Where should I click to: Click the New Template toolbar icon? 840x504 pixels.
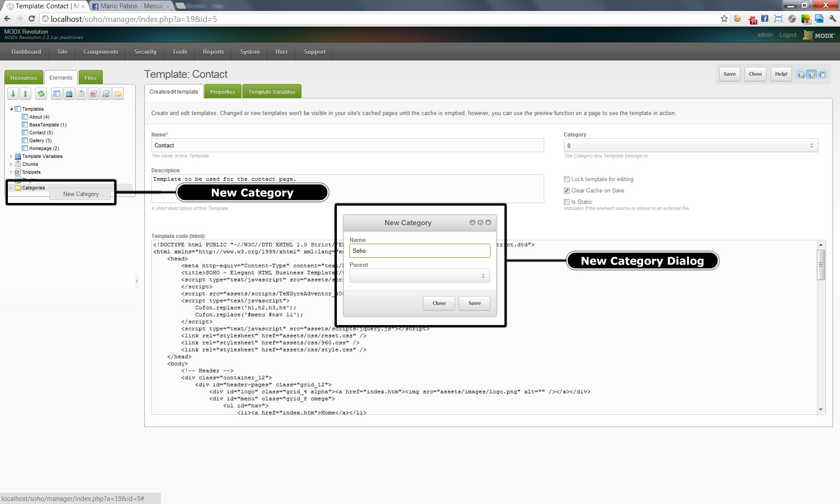point(57,93)
